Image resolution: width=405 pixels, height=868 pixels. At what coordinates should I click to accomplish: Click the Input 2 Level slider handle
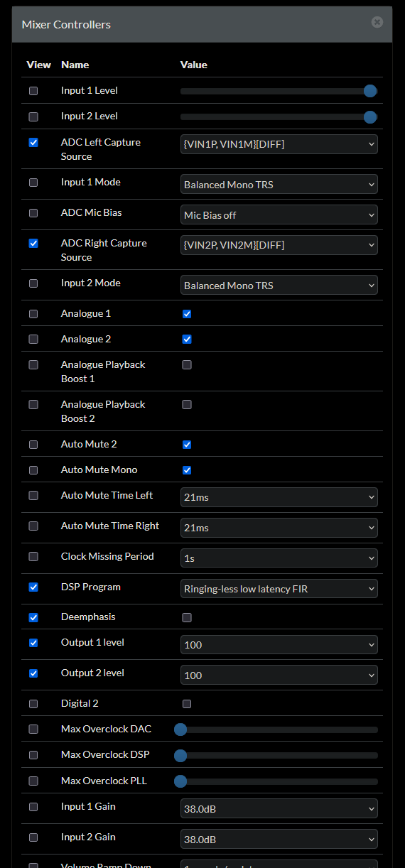point(370,116)
